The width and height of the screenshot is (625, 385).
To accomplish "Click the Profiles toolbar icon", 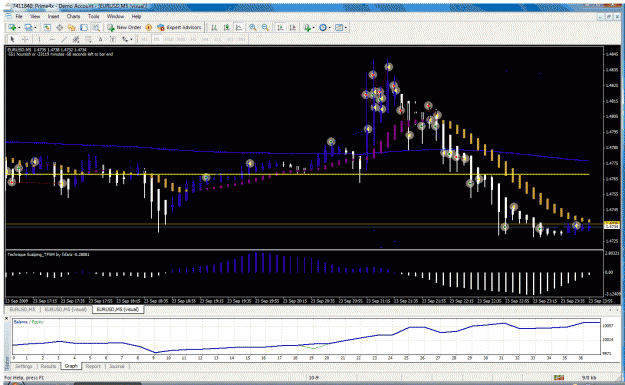I will [x=28, y=28].
